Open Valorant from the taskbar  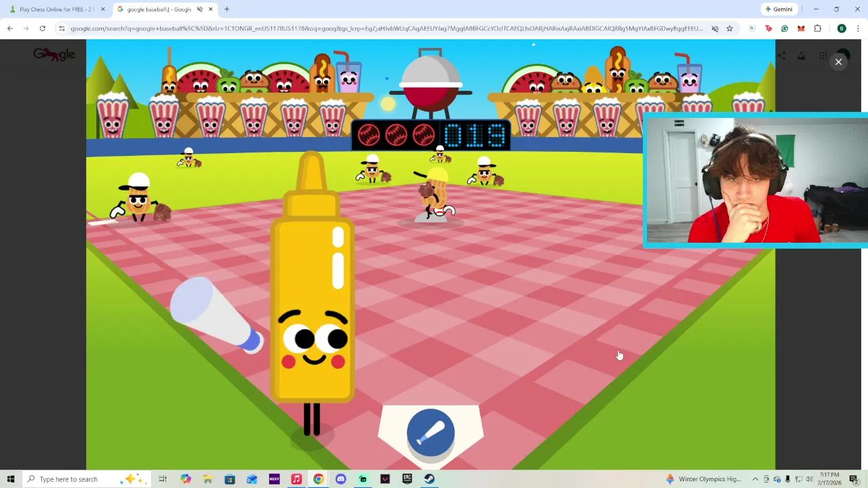pyautogui.click(x=385, y=479)
